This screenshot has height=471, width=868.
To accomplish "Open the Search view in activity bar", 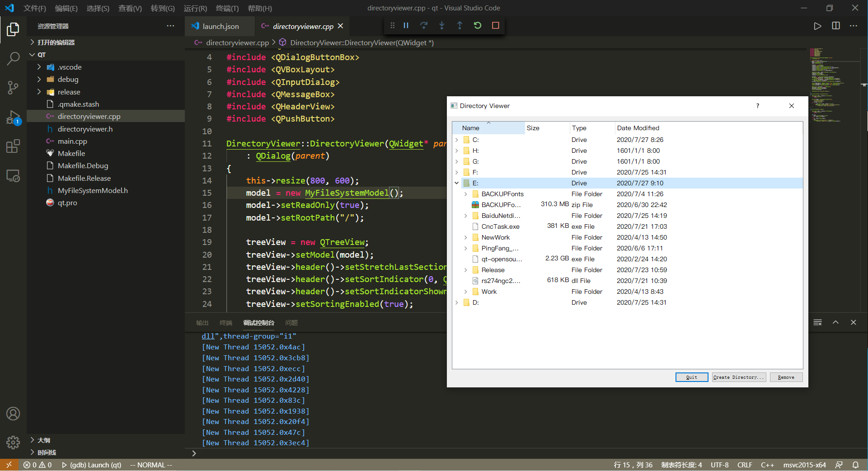I will tap(13, 58).
